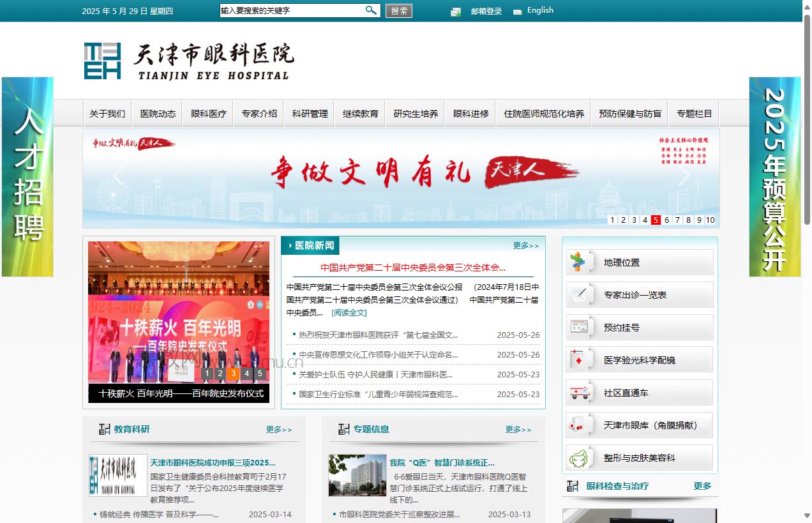Click the notepad icon beside 专家出诊一览表
The width and height of the screenshot is (812, 523).
(580, 295)
